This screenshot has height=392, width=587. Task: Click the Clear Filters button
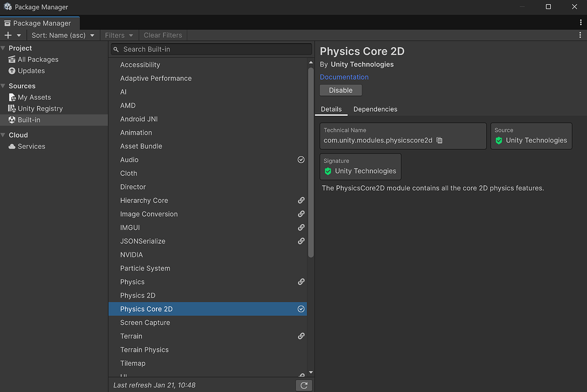point(163,35)
